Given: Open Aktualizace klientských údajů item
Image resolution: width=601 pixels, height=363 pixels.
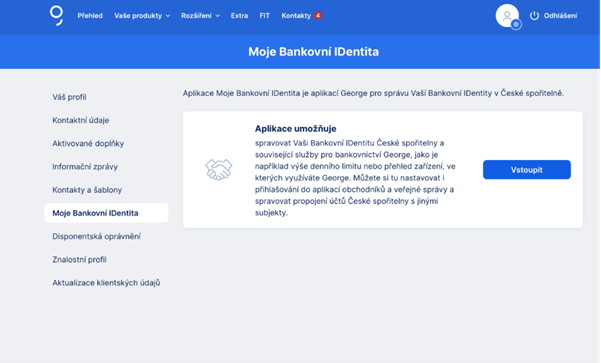Looking at the screenshot, I should 106,283.
